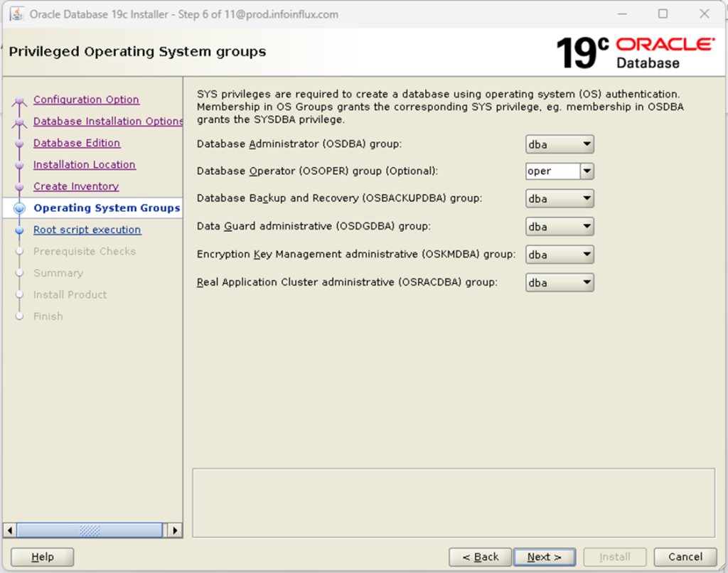
Task: Click the Operating System Groups step indicator
Action: (x=21, y=208)
